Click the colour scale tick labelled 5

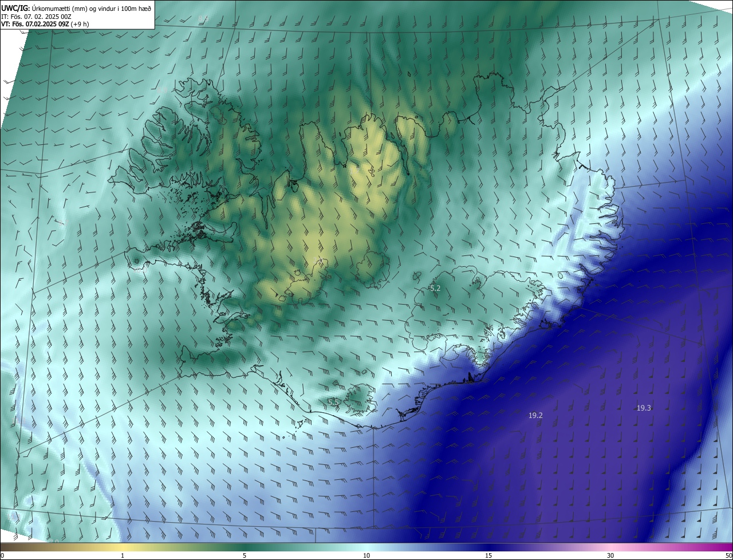coord(245,555)
